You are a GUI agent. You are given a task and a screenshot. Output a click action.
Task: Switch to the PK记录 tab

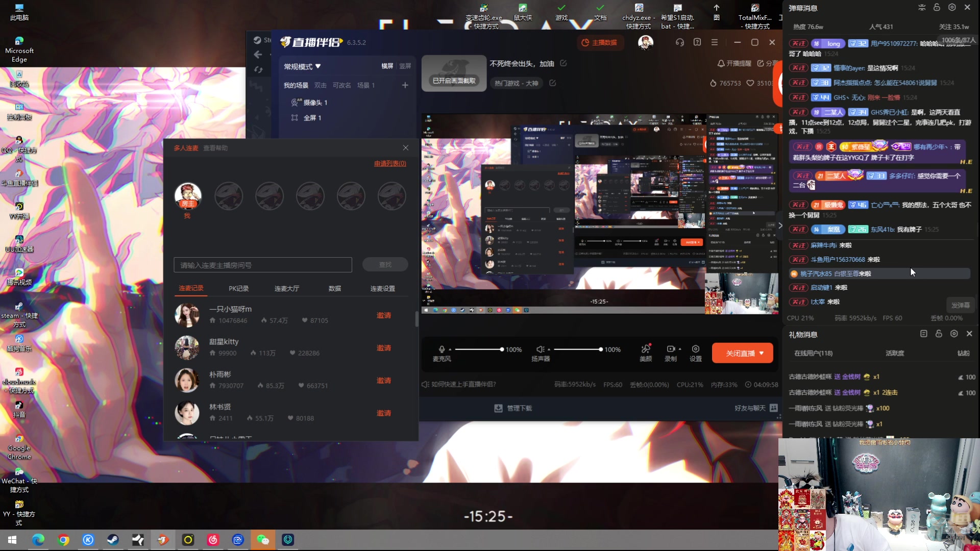tap(238, 288)
